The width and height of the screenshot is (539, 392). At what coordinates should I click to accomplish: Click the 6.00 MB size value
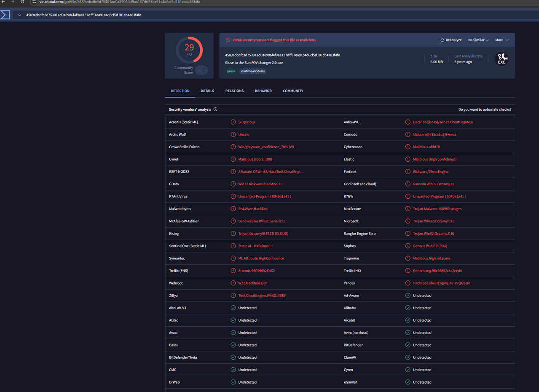pyautogui.click(x=437, y=62)
